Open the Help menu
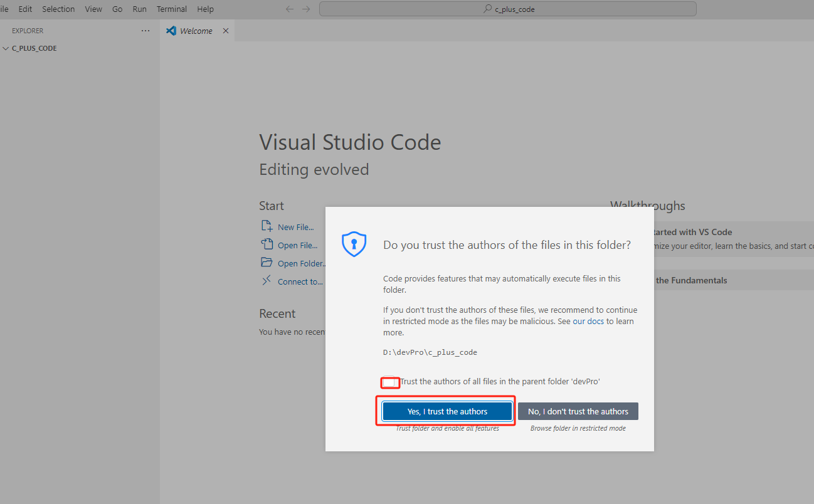814x504 pixels. coord(205,9)
